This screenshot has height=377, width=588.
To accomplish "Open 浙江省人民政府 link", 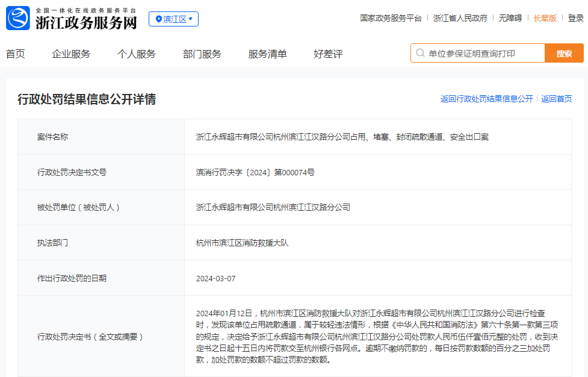I will 460,18.
